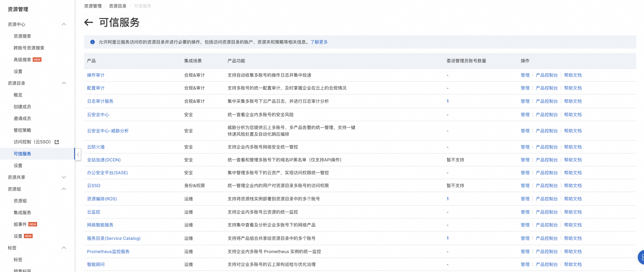644x272 pixels.
Task: Click 了解更多 link in info banner
Action: [x=319, y=42]
